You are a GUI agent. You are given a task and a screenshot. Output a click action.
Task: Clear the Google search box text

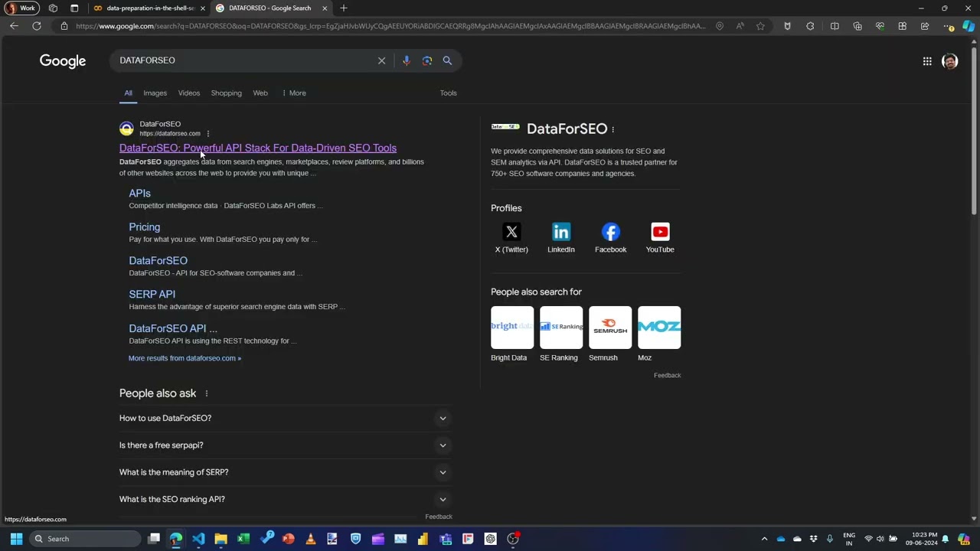point(381,60)
